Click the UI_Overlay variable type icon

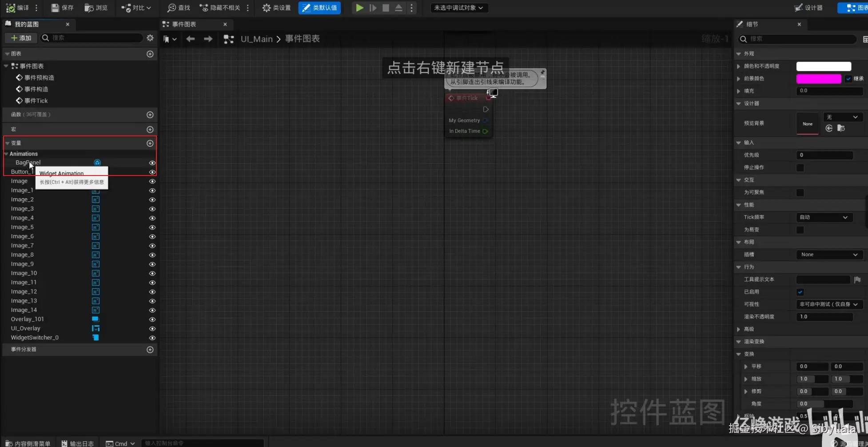(x=96, y=328)
